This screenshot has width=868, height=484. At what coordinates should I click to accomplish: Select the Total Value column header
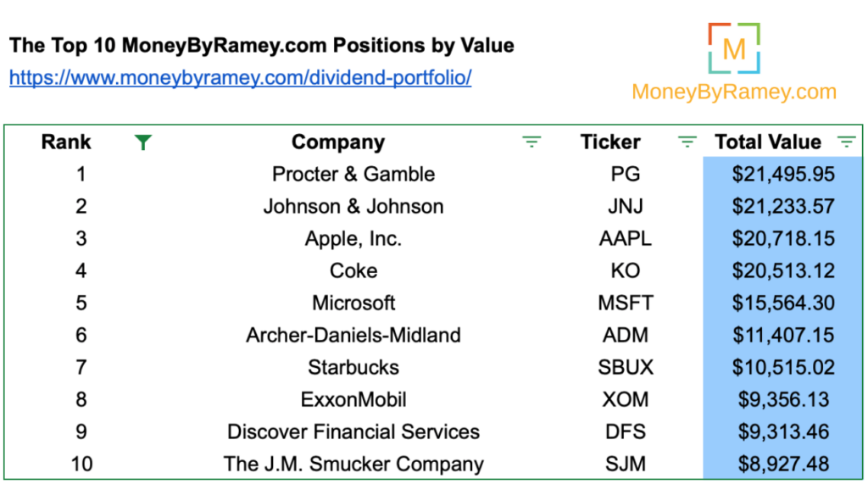768,142
